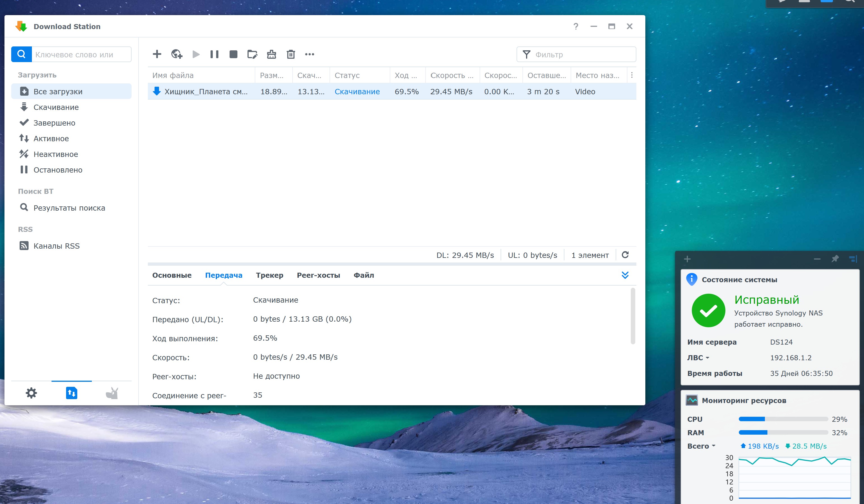Stop the selected download with square icon
Viewport: 864px width, 504px height.
pyautogui.click(x=233, y=54)
